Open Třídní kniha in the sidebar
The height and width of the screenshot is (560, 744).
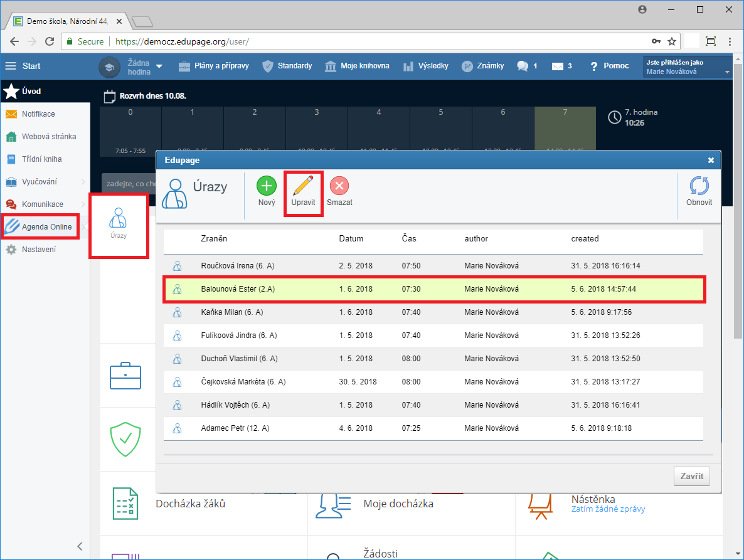coord(42,159)
